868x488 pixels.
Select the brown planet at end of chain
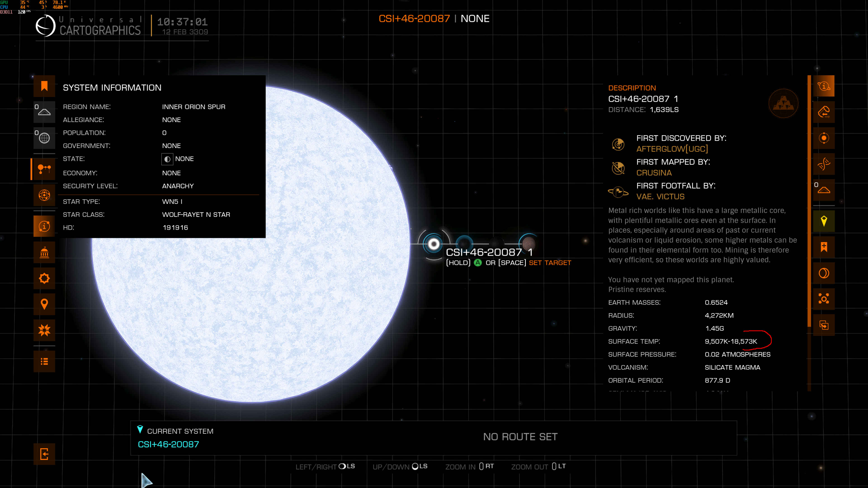(528, 243)
